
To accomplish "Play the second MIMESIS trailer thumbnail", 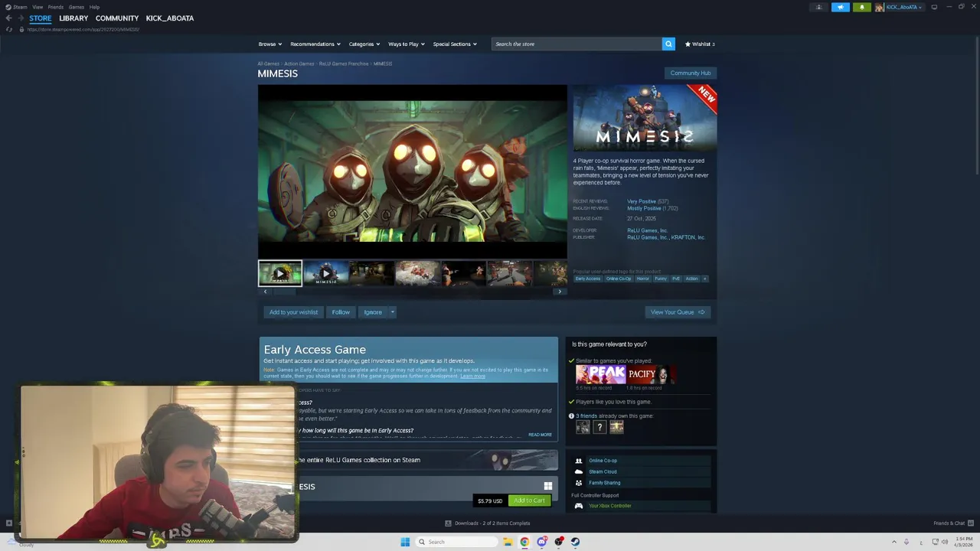I will [x=325, y=273].
